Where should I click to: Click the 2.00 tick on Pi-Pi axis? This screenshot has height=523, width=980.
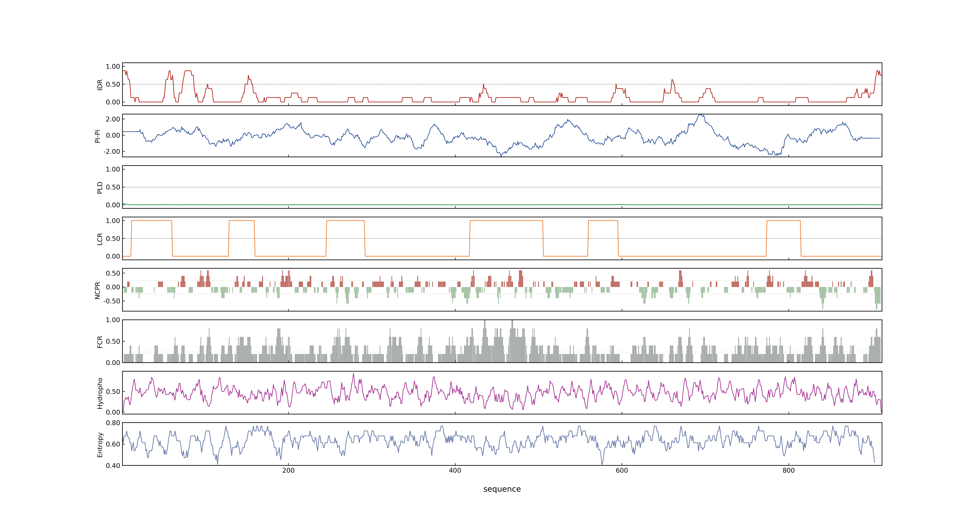[x=113, y=119]
